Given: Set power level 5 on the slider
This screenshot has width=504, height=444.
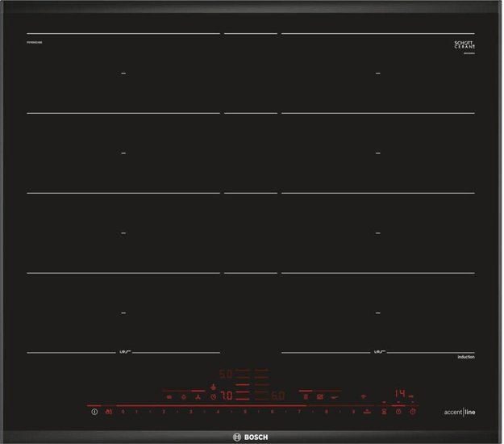Looking at the screenshot, I should pos(245,412).
